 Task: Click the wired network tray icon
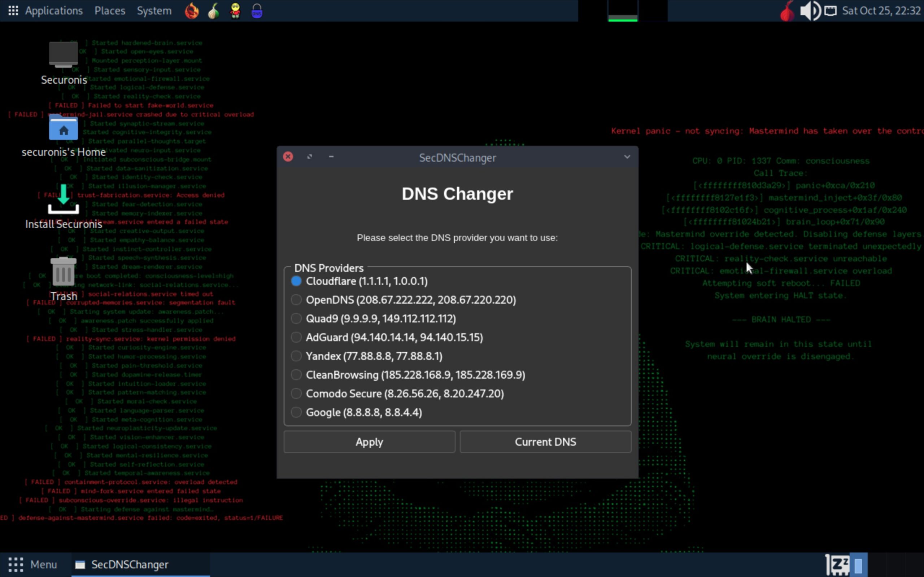[x=830, y=11]
